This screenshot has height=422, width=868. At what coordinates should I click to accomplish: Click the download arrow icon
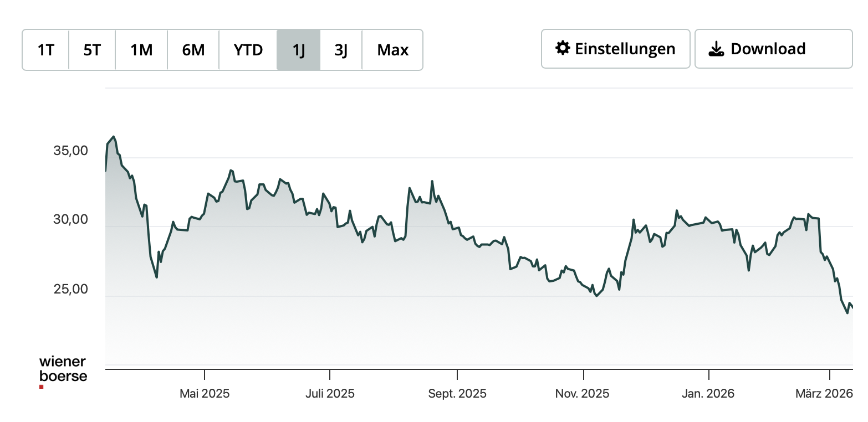click(x=716, y=49)
